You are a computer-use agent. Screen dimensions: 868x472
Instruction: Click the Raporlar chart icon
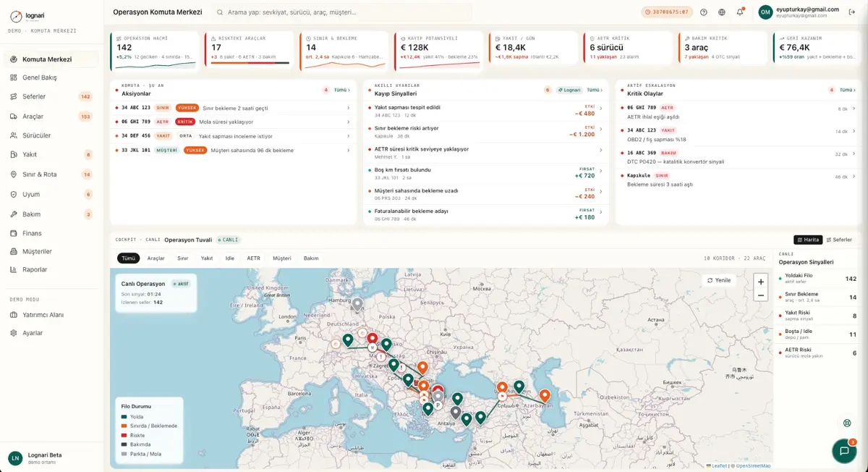pyautogui.click(x=15, y=269)
